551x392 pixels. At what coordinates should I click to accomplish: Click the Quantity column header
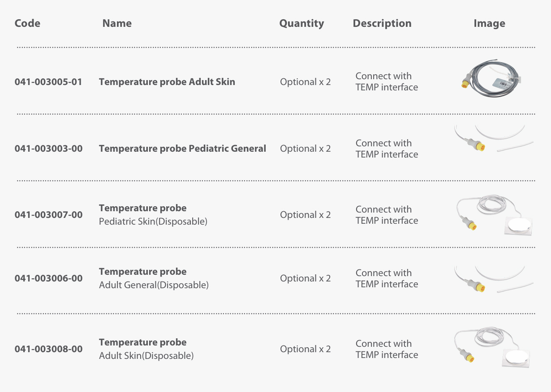[x=301, y=23]
